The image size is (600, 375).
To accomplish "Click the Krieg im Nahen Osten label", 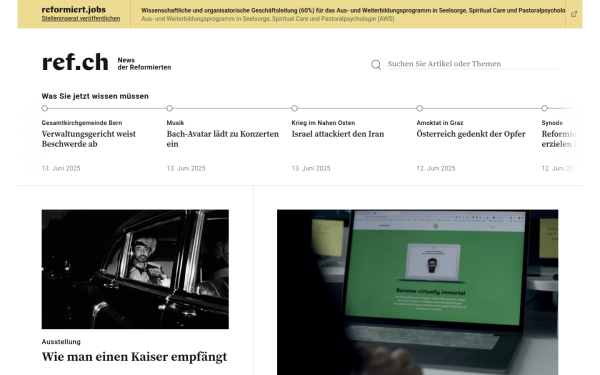I will [x=323, y=123].
